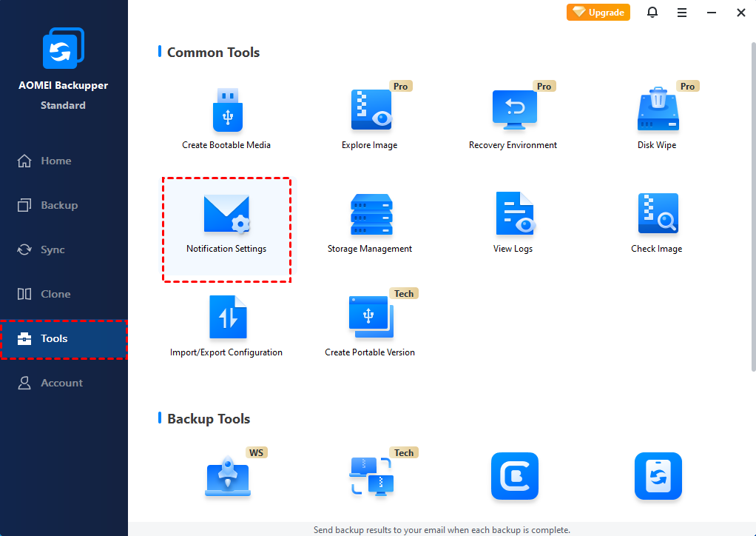756x536 pixels.
Task: Click the View Logs label
Action: pyautogui.click(x=513, y=249)
